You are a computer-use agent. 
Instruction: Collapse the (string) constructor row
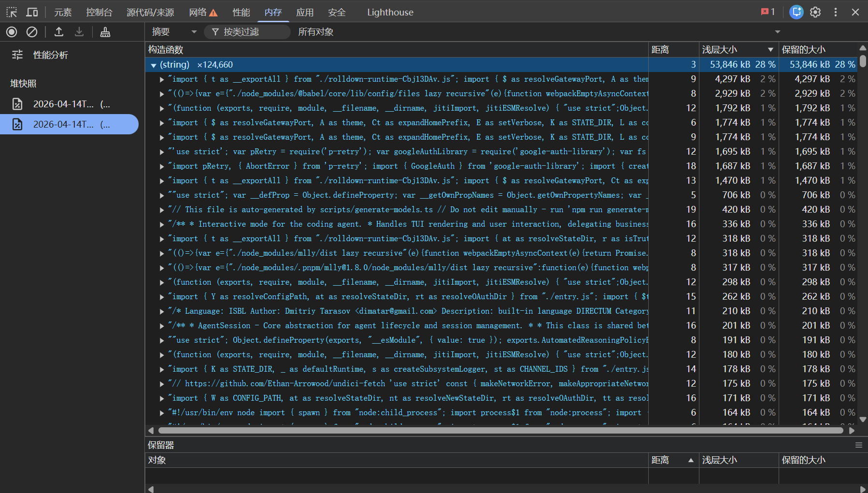(153, 65)
